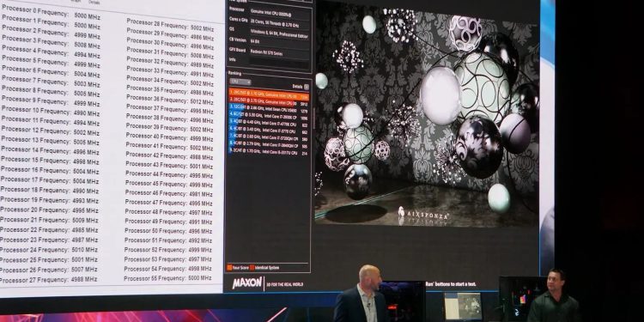Select the Core i7-4770K ranking row

pyautogui.click(x=269, y=125)
